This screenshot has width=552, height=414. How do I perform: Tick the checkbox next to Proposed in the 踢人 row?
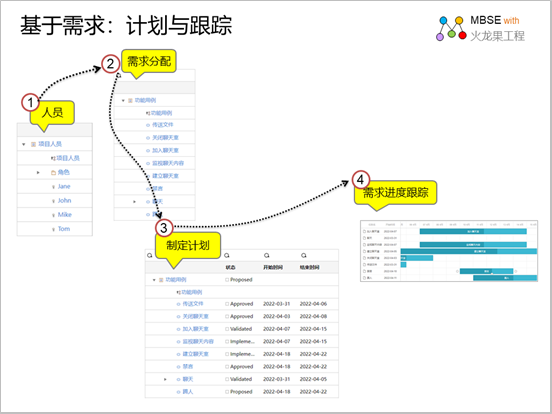(227, 391)
